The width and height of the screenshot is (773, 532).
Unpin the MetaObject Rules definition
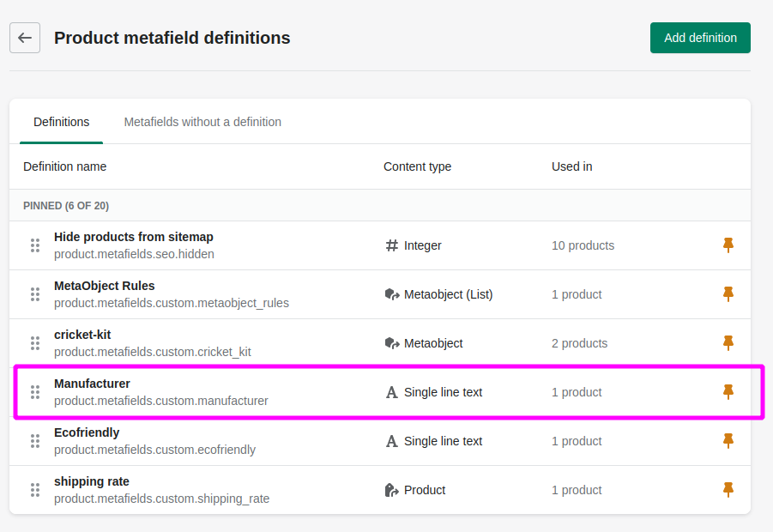coord(728,294)
